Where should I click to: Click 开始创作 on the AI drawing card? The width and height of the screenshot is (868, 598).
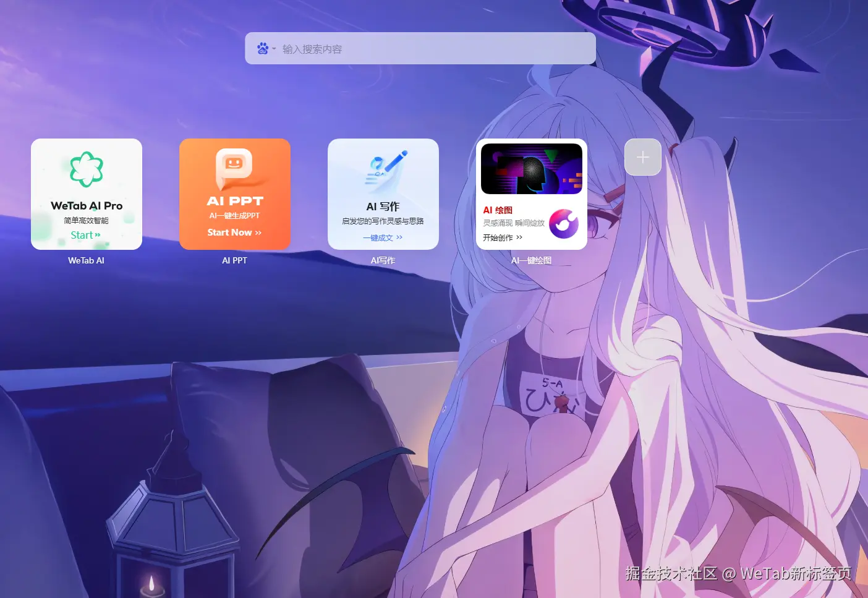(503, 237)
